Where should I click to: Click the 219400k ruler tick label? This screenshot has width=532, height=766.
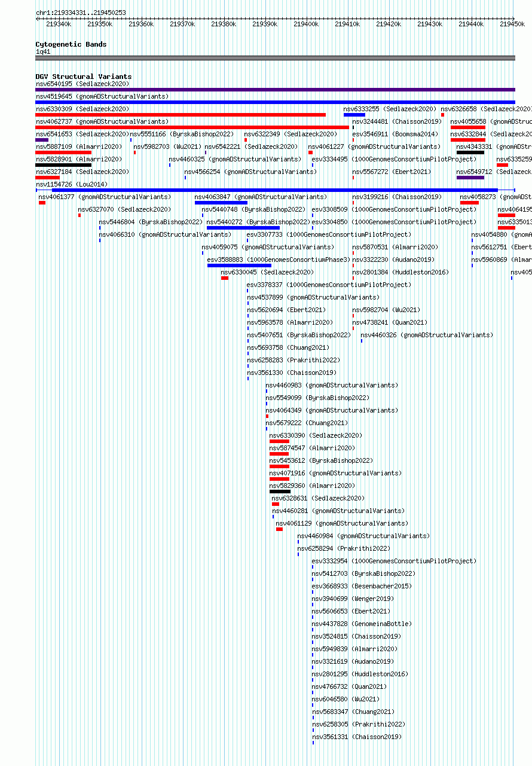306,24
